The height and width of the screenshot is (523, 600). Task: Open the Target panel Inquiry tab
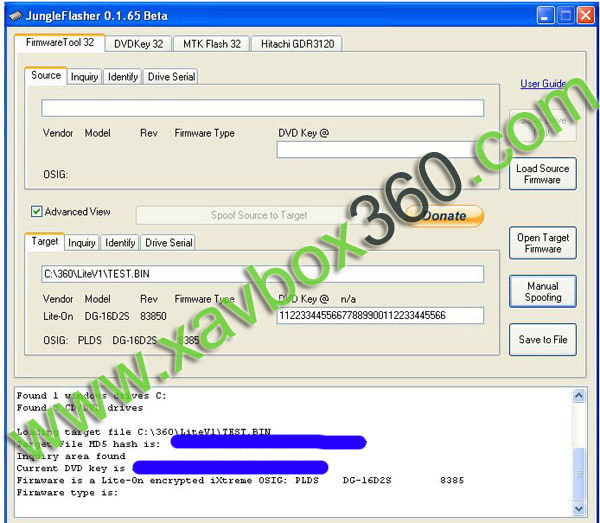[82, 243]
